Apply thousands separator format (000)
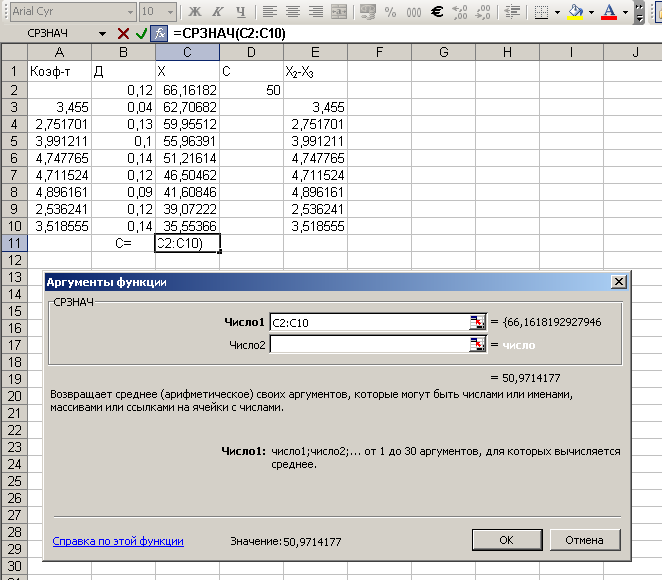The height and width of the screenshot is (580, 662). point(414,11)
